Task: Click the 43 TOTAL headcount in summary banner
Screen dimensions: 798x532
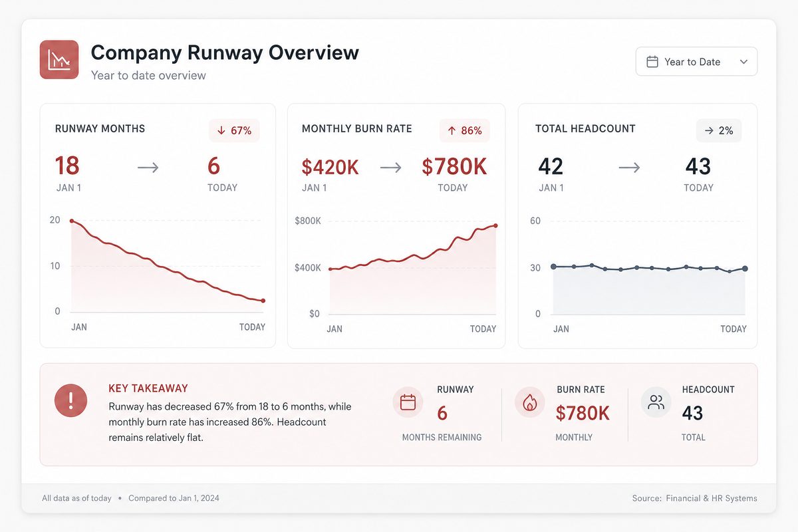Action: coord(692,414)
